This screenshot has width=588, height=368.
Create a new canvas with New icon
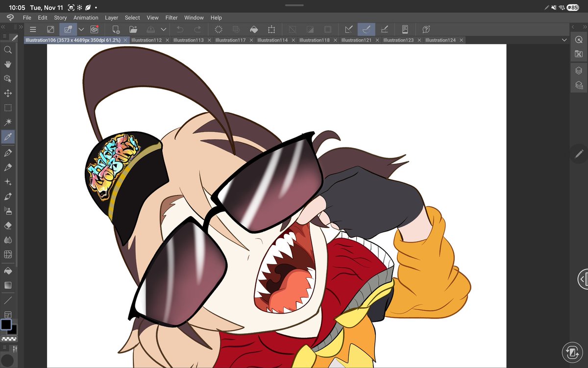tap(116, 29)
